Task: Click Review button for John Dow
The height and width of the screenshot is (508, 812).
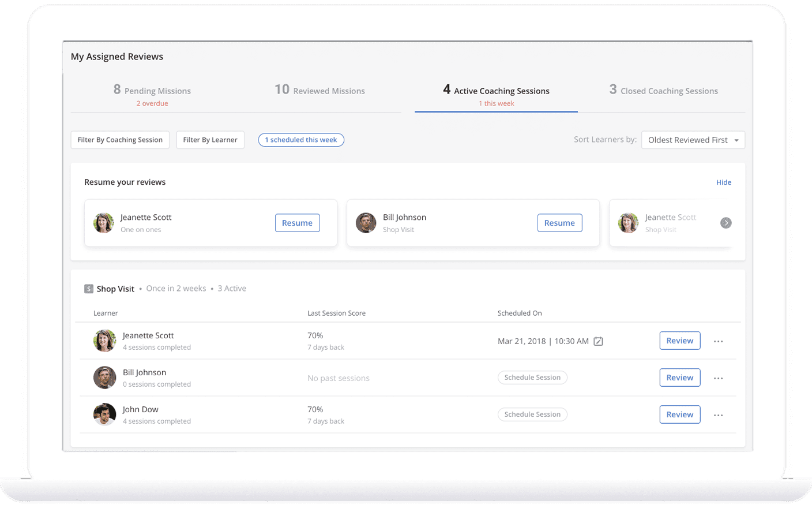Action: tap(679, 414)
